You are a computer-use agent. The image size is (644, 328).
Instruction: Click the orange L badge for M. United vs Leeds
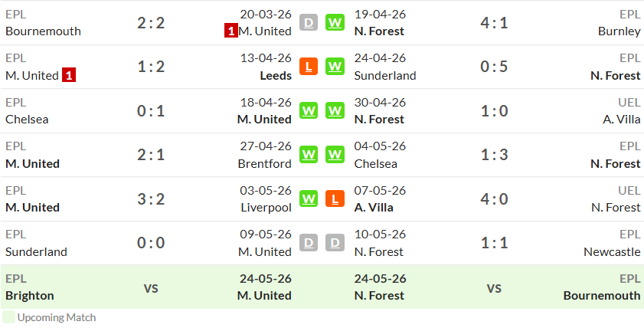point(309,67)
